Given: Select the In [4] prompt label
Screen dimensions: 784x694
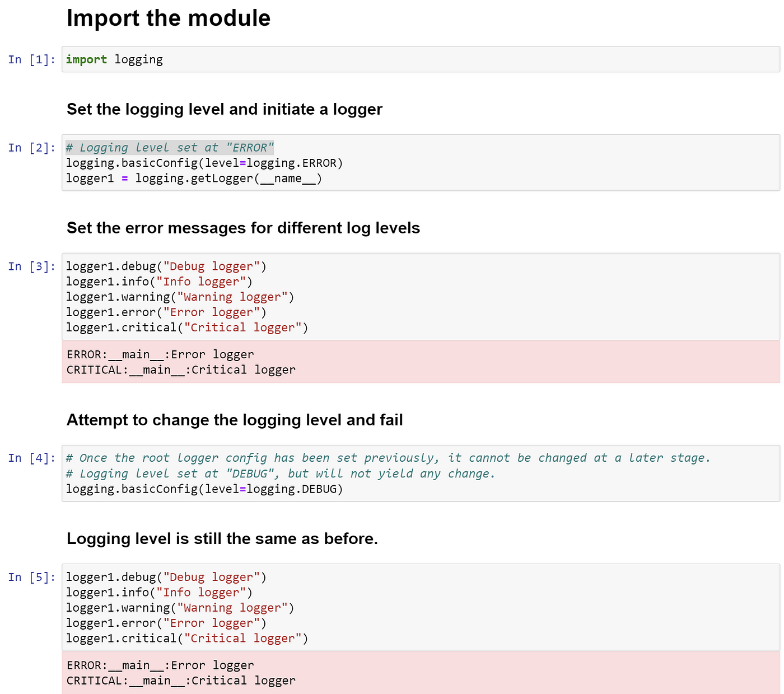Looking at the screenshot, I should (32, 458).
